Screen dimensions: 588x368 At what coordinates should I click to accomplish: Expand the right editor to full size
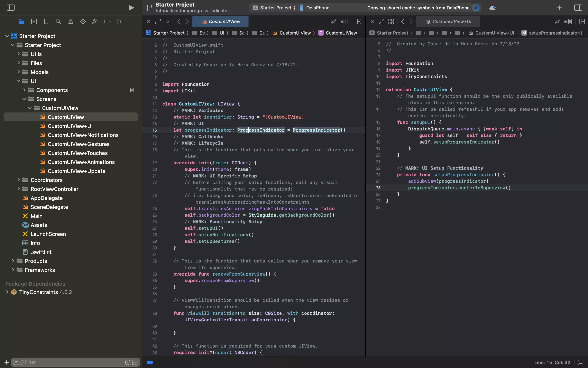pos(382,21)
